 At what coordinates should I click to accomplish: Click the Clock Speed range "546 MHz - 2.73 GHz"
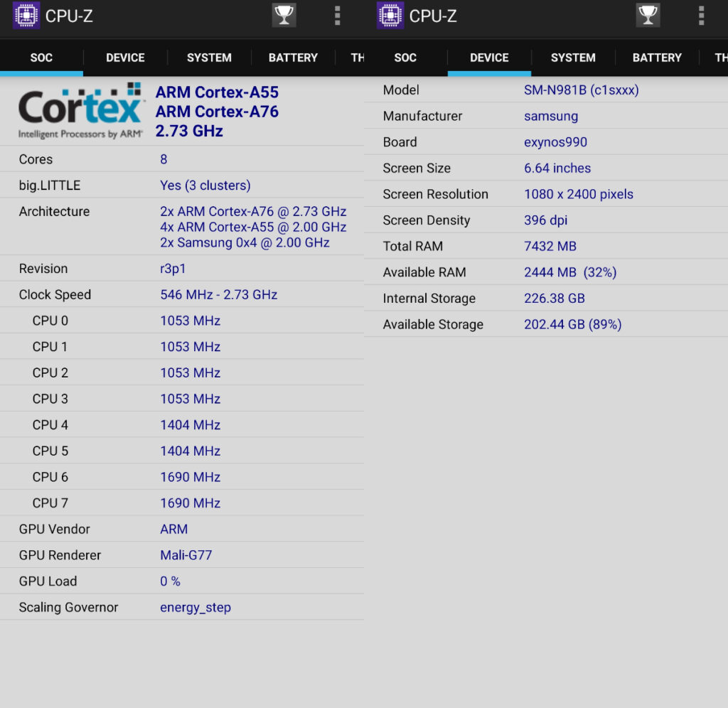pyautogui.click(x=219, y=295)
